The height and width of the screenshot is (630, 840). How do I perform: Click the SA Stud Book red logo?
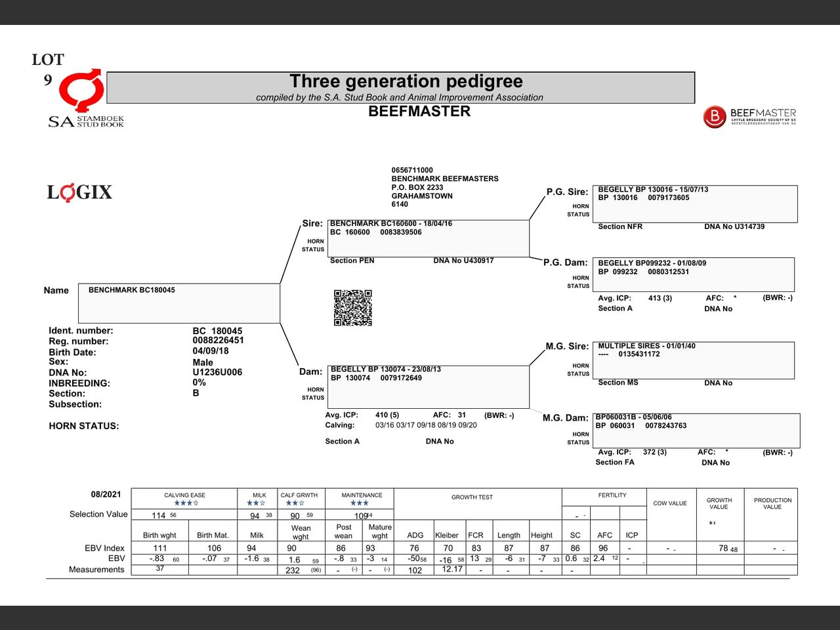[x=82, y=93]
